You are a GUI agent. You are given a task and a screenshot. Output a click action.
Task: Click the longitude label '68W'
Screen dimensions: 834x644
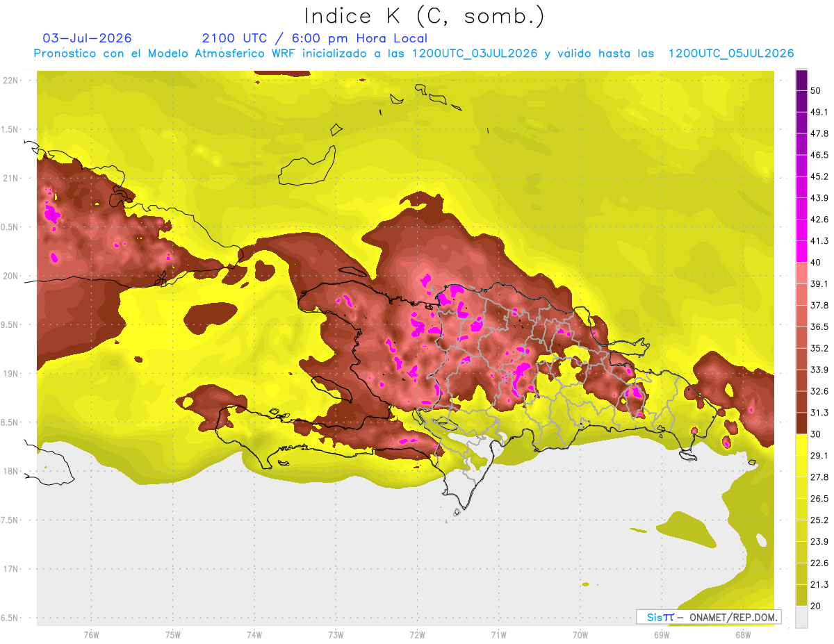point(743,635)
